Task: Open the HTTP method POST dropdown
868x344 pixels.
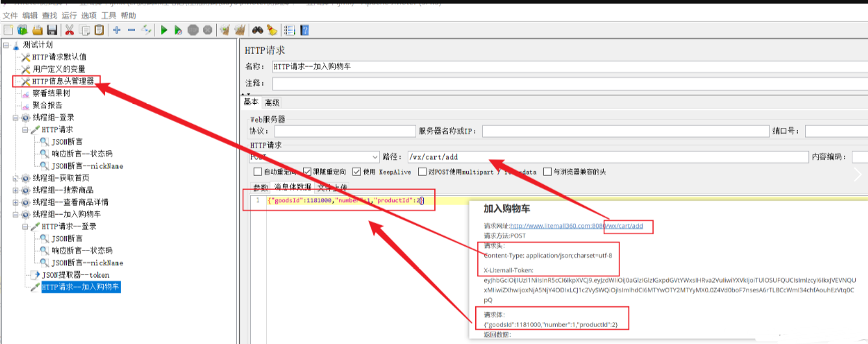Action: click(x=314, y=157)
